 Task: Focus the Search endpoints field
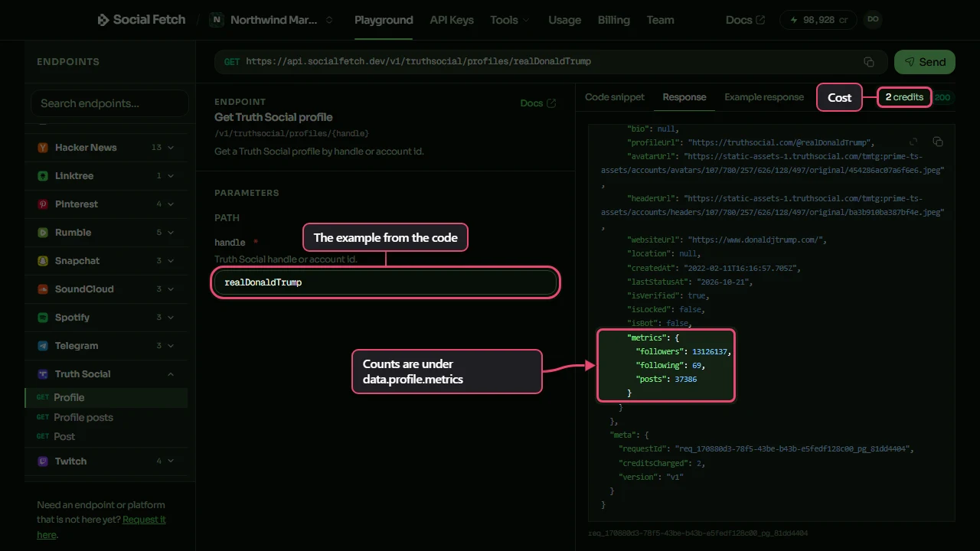[109, 103]
